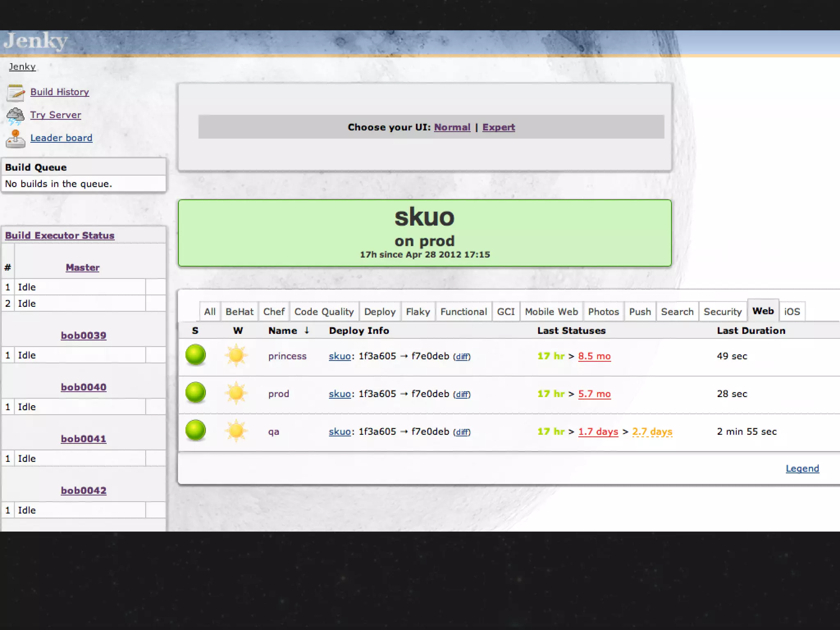Click green status ball for prod job
This screenshot has height=630, width=840.
(195, 393)
